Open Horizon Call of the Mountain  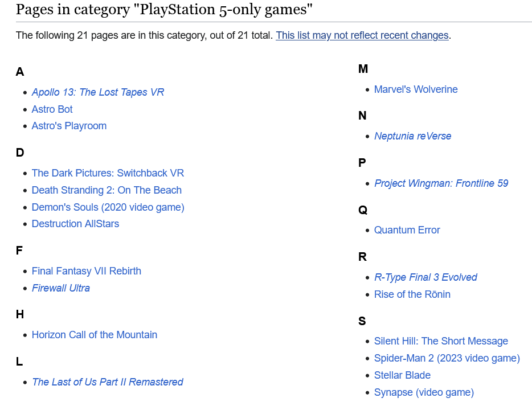coord(95,335)
